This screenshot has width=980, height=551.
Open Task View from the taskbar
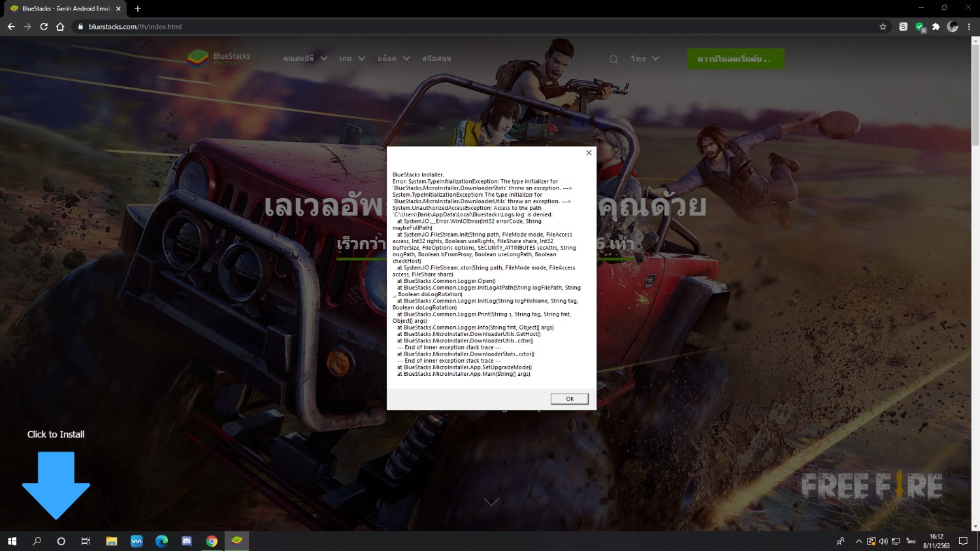pos(86,541)
